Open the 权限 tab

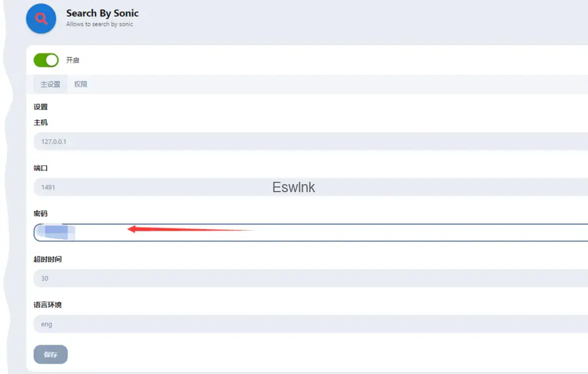point(81,84)
